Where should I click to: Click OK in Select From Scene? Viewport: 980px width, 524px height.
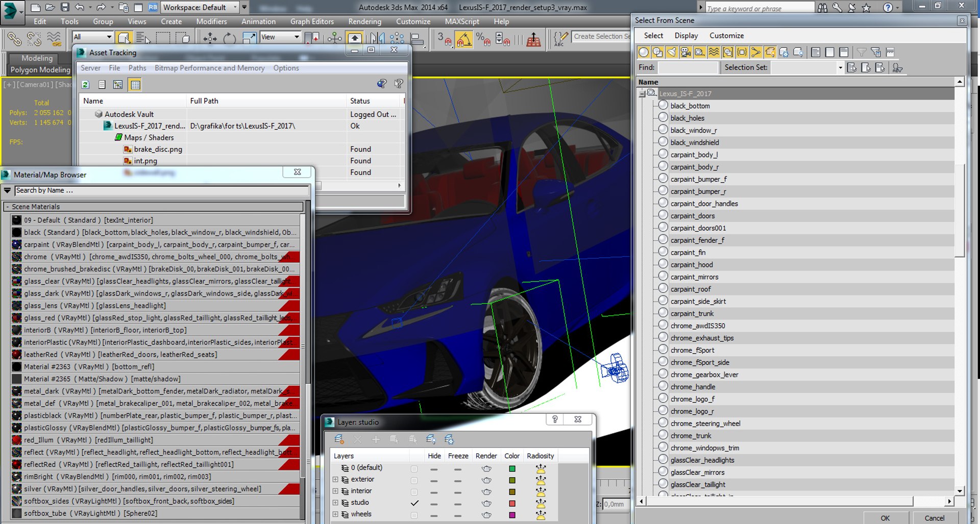(885, 517)
